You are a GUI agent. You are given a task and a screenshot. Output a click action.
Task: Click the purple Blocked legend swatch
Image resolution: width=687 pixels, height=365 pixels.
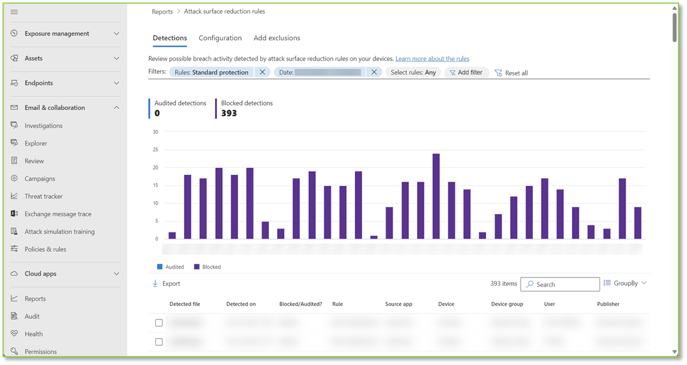pos(197,266)
